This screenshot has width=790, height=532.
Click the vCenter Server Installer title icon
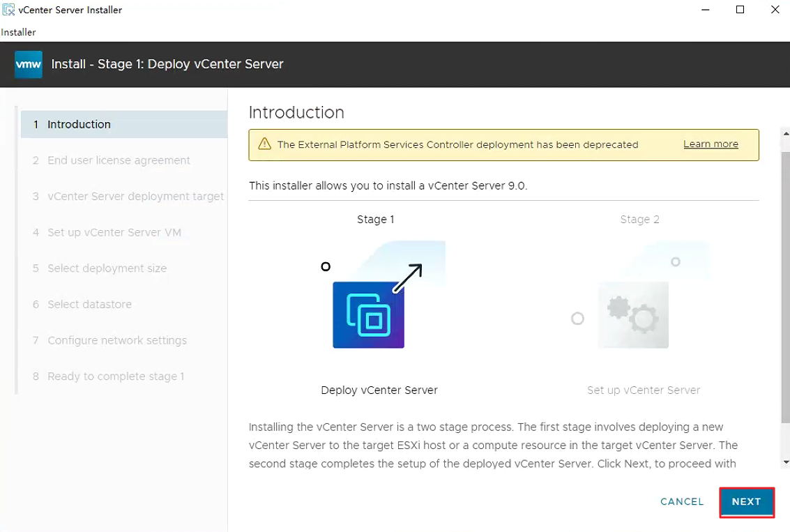pyautogui.click(x=8, y=10)
